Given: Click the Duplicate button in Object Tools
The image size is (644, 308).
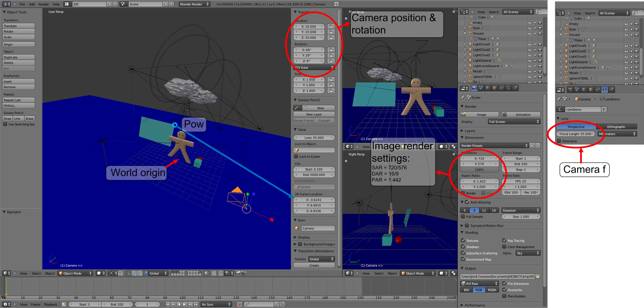Looking at the screenshot, I should (x=18, y=57).
